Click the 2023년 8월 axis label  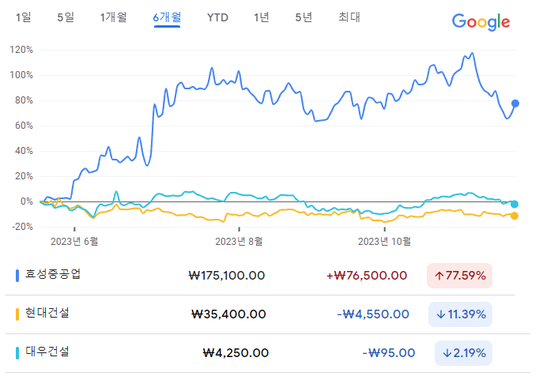click(x=239, y=242)
